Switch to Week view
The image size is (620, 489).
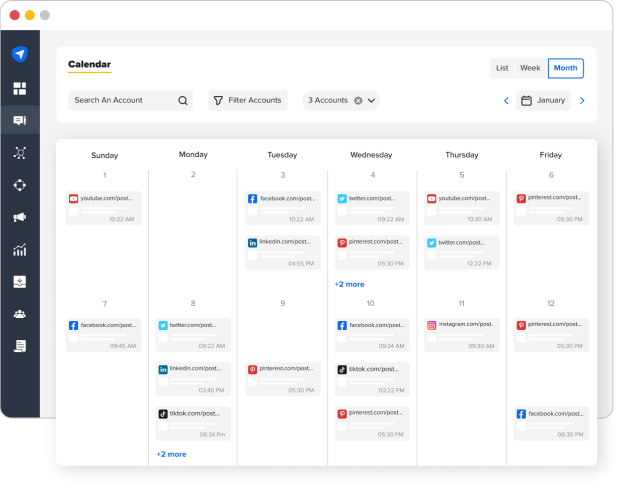(x=530, y=68)
